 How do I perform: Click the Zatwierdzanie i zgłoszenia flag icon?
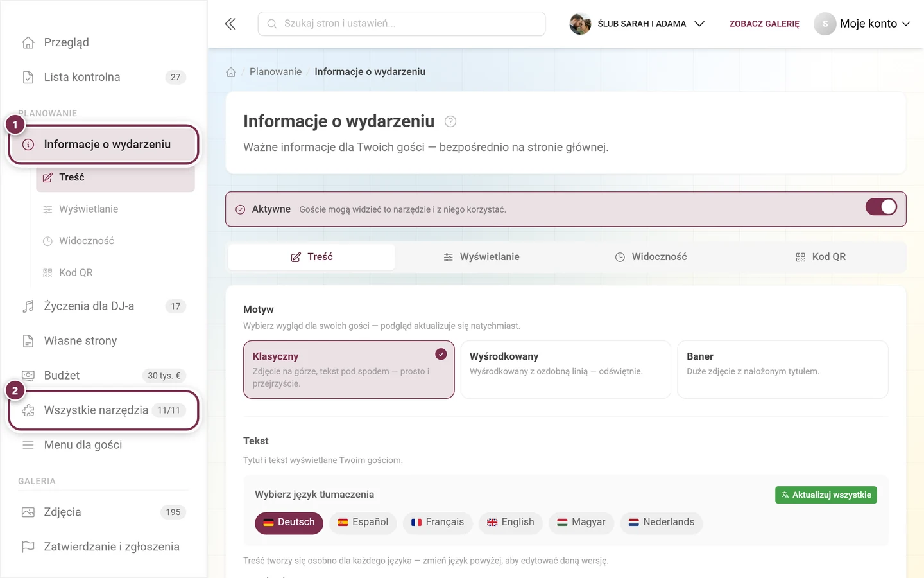click(x=28, y=547)
